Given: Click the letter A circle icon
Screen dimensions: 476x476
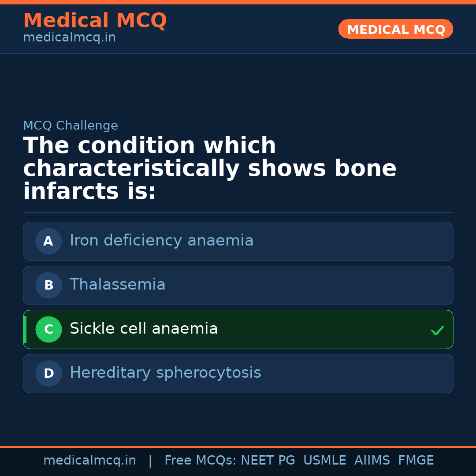Looking at the screenshot, I should [48, 241].
